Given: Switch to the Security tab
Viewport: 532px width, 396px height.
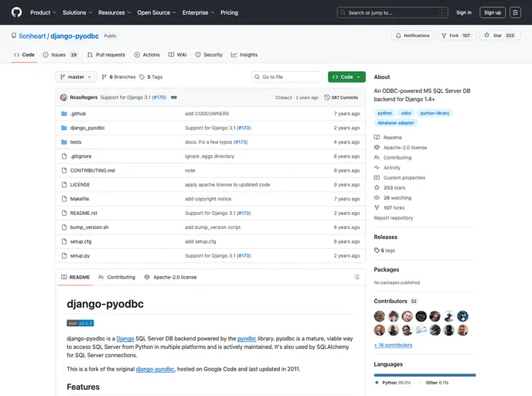Looking at the screenshot, I should [x=209, y=55].
